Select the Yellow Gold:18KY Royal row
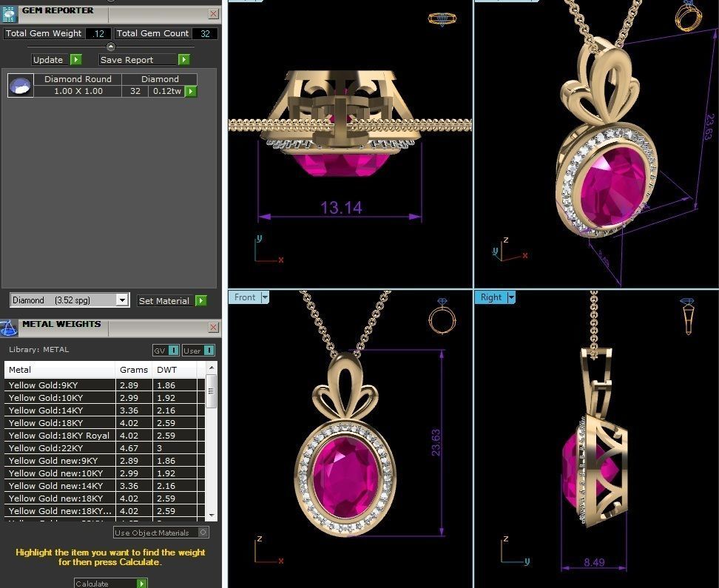 coord(104,436)
